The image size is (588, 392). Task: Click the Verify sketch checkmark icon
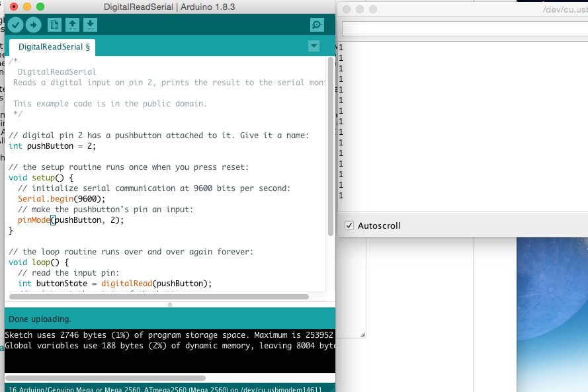click(15, 25)
